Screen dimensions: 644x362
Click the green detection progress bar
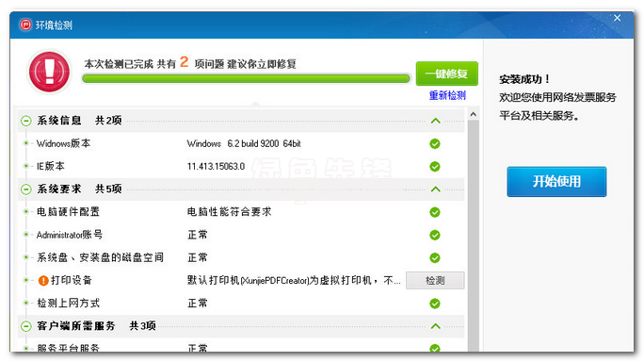click(246, 78)
